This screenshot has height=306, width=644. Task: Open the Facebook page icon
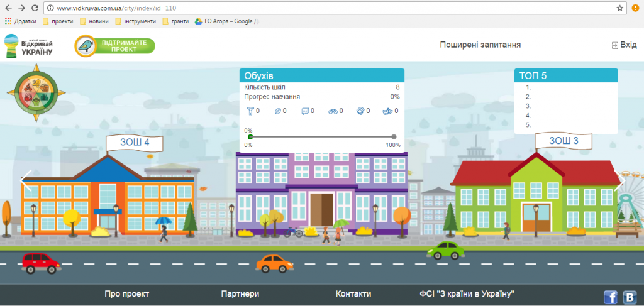tap(610, 297)
